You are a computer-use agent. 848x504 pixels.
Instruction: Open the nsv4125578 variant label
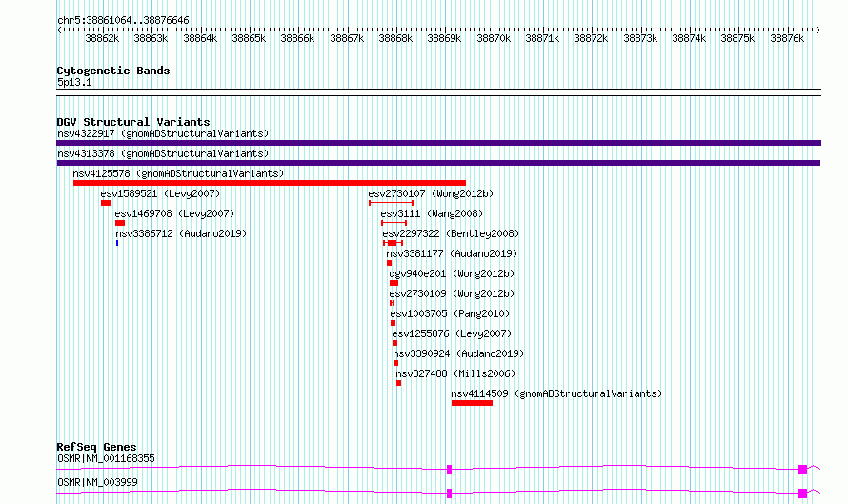click(x=178, y=173)
